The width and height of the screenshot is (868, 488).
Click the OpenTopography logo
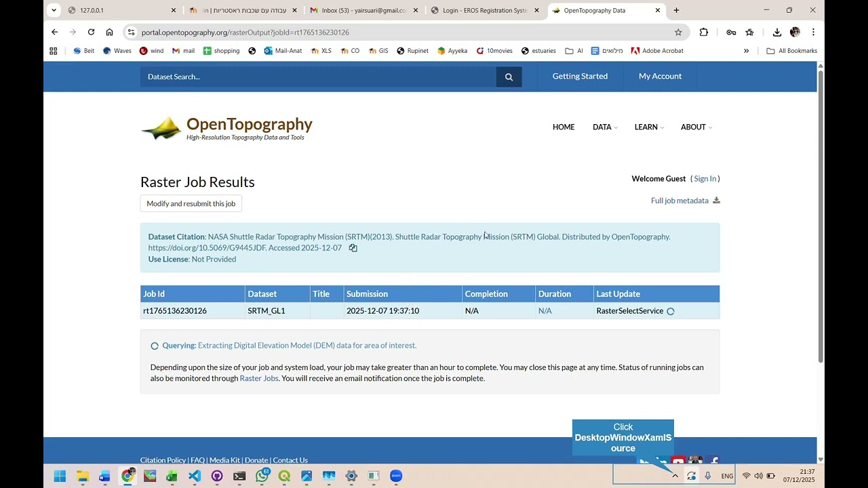click(x=226, y=128)
